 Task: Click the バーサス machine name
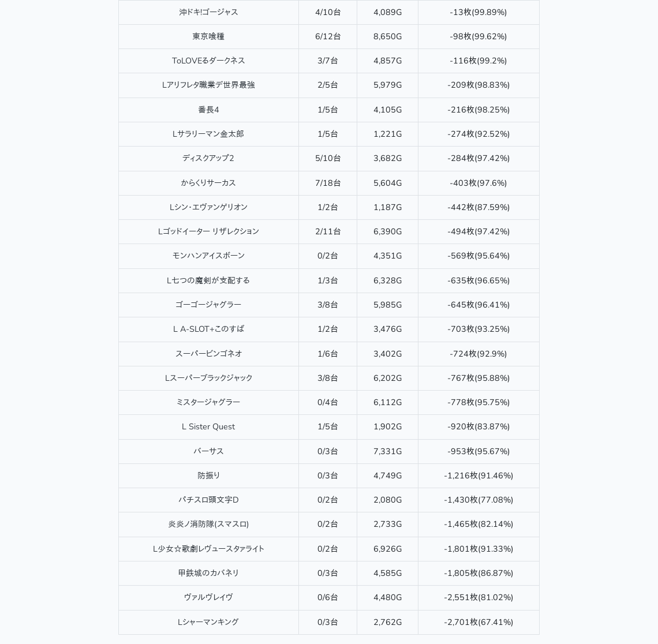coord(208,451)
